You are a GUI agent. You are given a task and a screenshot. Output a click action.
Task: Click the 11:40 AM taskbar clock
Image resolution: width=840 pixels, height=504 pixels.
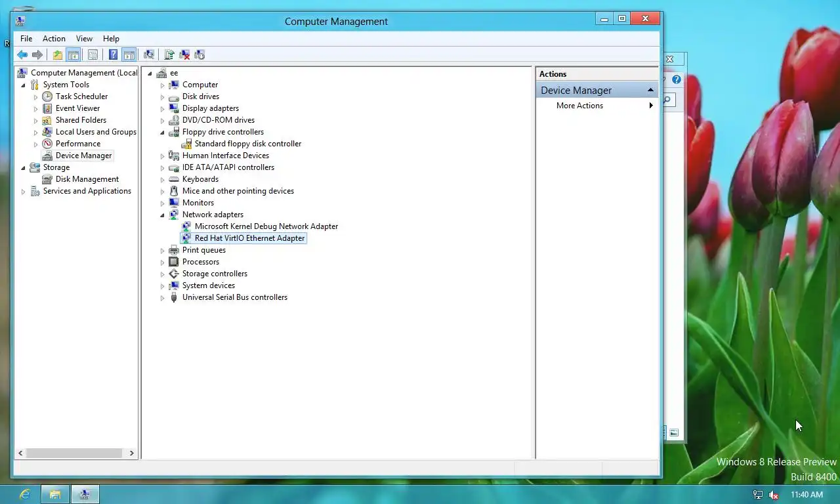[x=807, y=495]
